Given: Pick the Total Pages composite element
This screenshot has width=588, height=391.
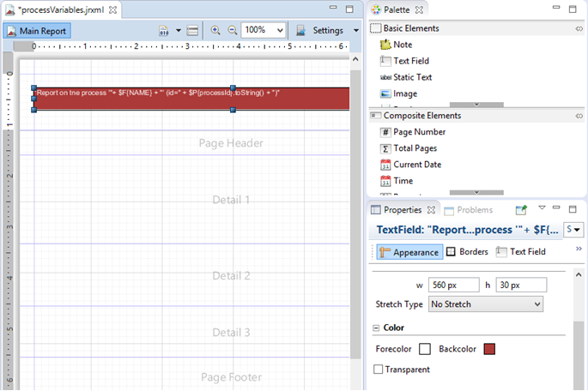Looking at the screenshot, I should (415, 148).
